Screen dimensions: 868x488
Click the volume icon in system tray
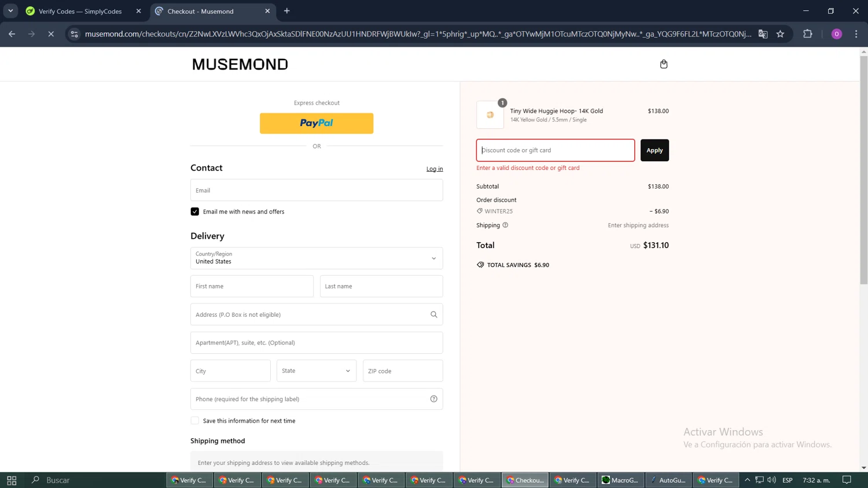click(x=771, y=480)
